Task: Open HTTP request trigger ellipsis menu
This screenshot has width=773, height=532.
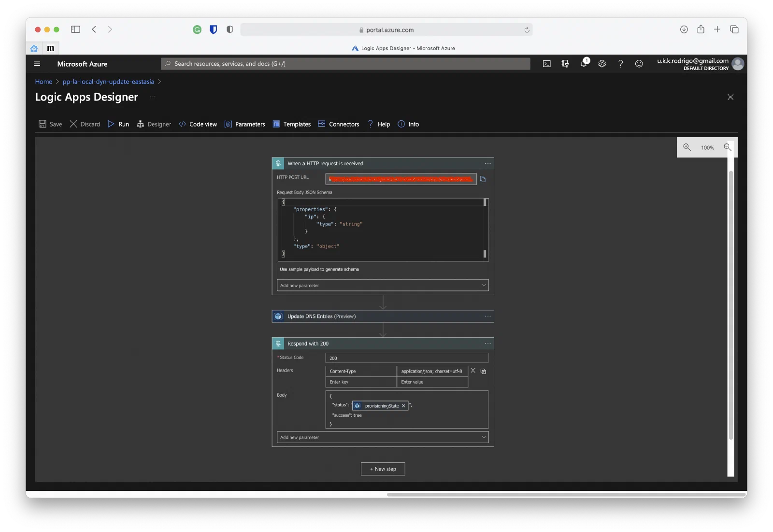Action: pos(488,163)
